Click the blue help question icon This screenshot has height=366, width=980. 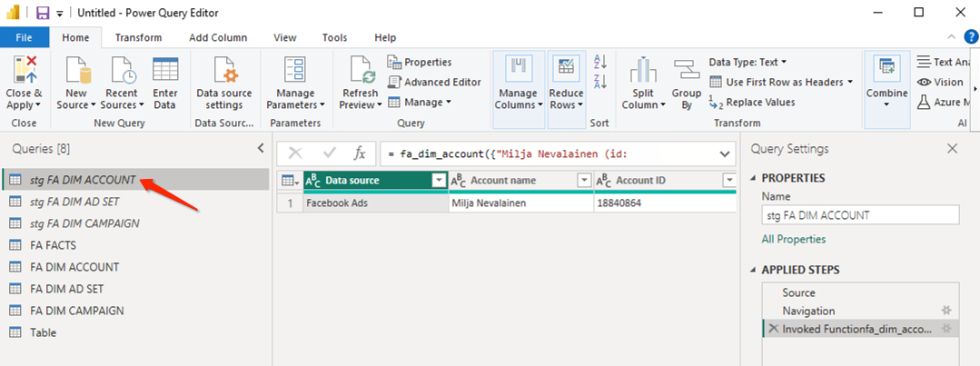tap(971, 37)
